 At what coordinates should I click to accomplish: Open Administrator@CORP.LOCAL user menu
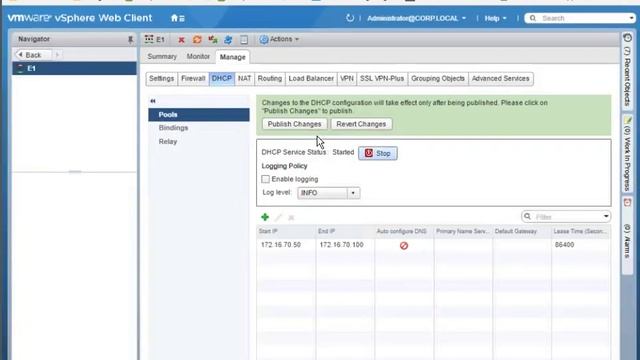pos(416,18)
